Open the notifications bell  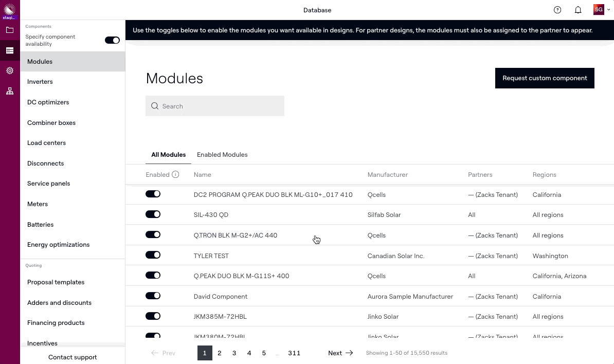578,10
